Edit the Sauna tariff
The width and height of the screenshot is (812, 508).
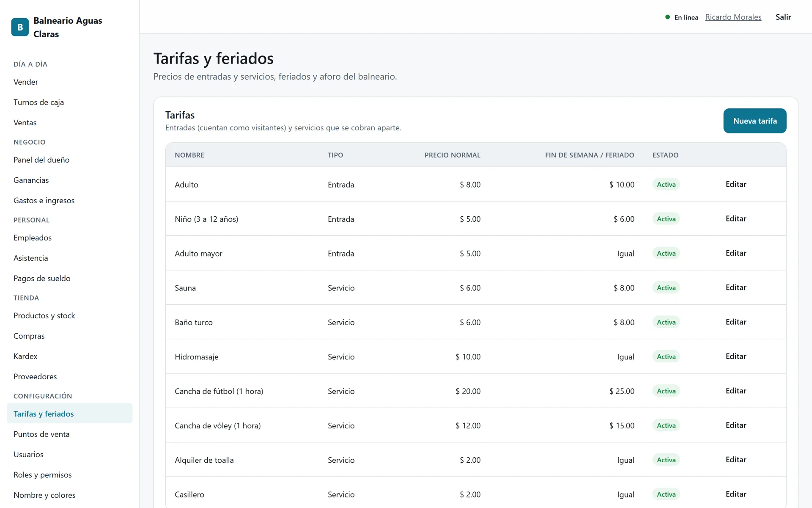(x=736, y=287)
